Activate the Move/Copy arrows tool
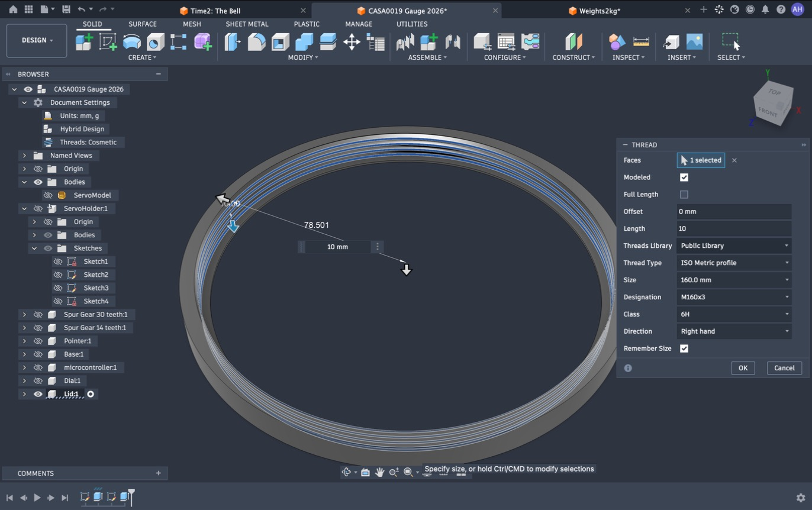812x510 pixels. pos(352,41)
